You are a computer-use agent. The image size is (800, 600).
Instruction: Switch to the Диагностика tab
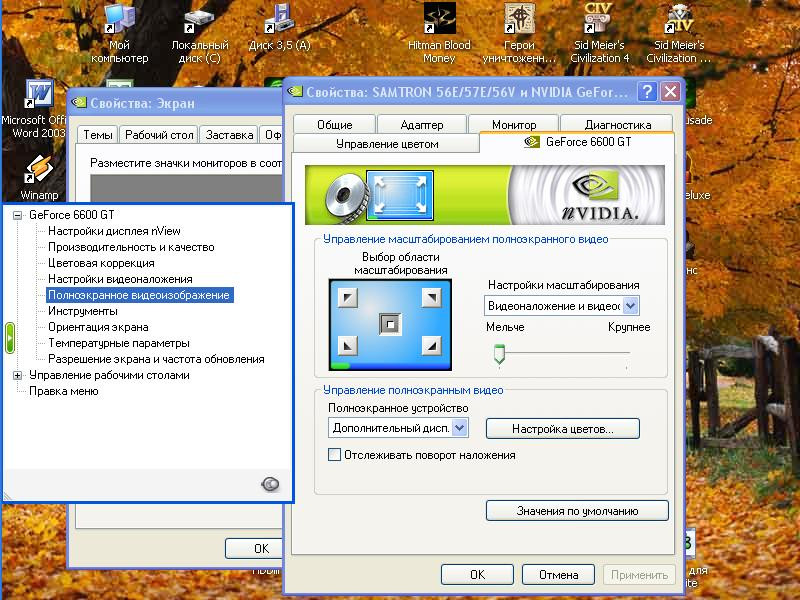617,124
